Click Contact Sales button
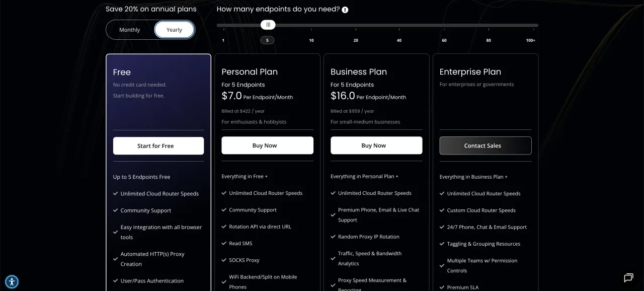The height and width of the screenshot is (291, 644). tap(485, 146)
